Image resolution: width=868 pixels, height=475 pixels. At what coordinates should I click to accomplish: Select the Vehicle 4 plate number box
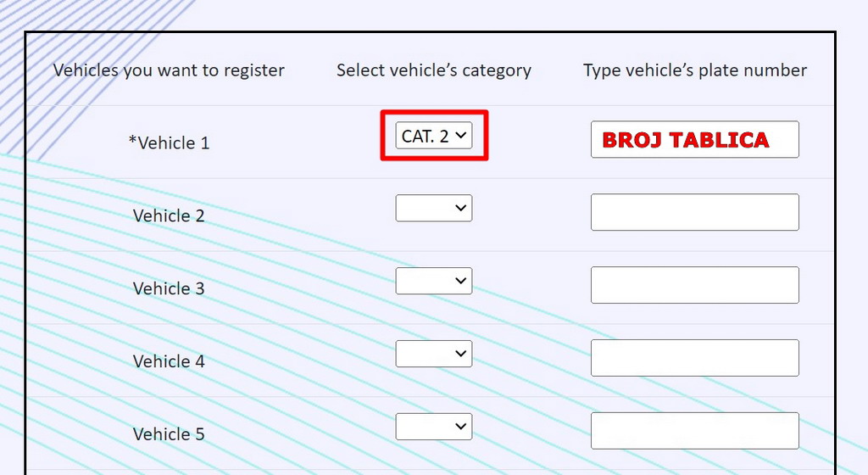694,358
